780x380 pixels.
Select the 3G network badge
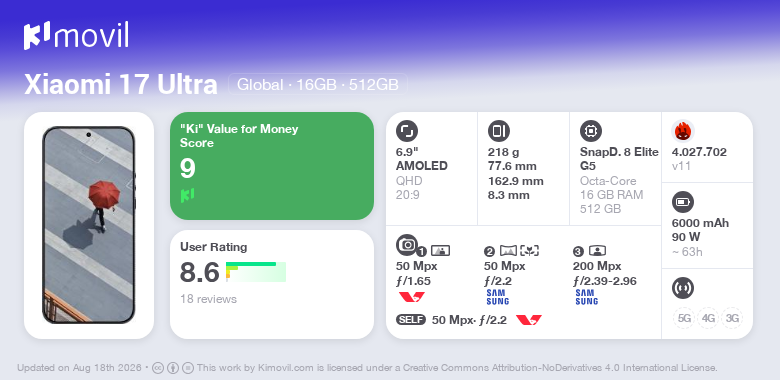click(x=732, y=318)
